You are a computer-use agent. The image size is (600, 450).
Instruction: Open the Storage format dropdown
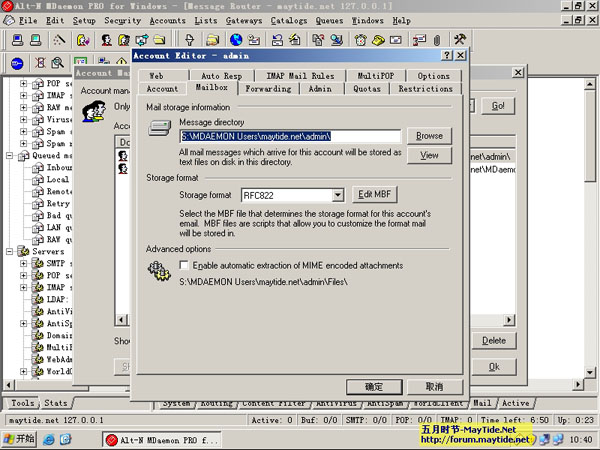[337, 195]
